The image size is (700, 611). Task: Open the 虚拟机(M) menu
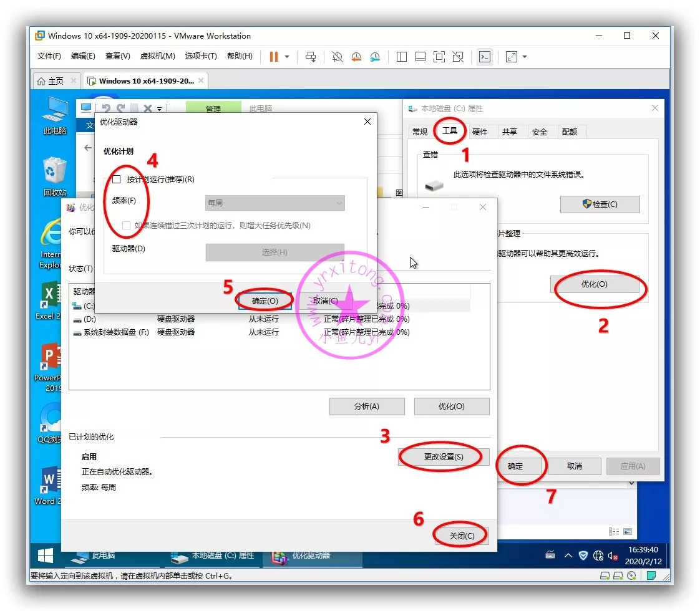[157, 56]
